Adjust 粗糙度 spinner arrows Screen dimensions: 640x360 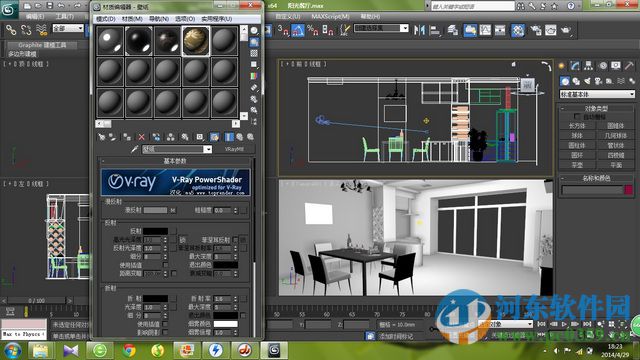(235, 210)
